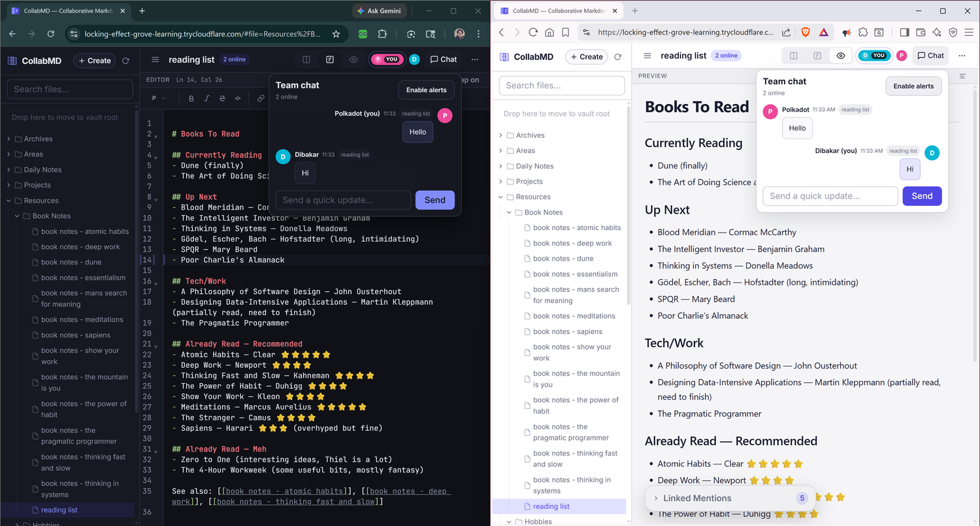The width and height of the screenshot is (980, 526).
Task: Open the more options menu in the left window
Action: click(x=474, y=59)
